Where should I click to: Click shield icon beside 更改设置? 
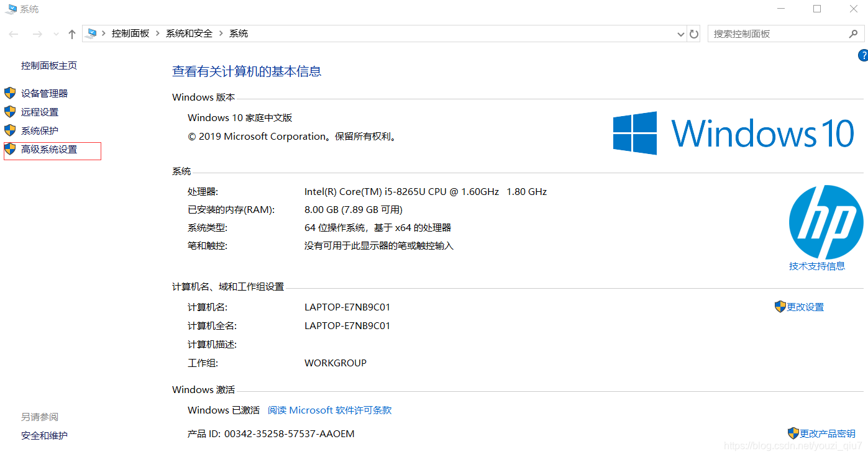coord(780,307)
